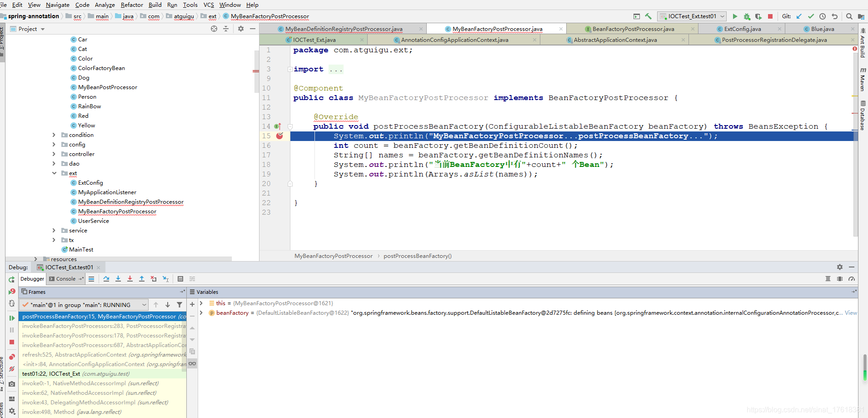Open the Database tool window tab
Image resolution: width=868 pixels, height=418 pixels.
point(863,116)
